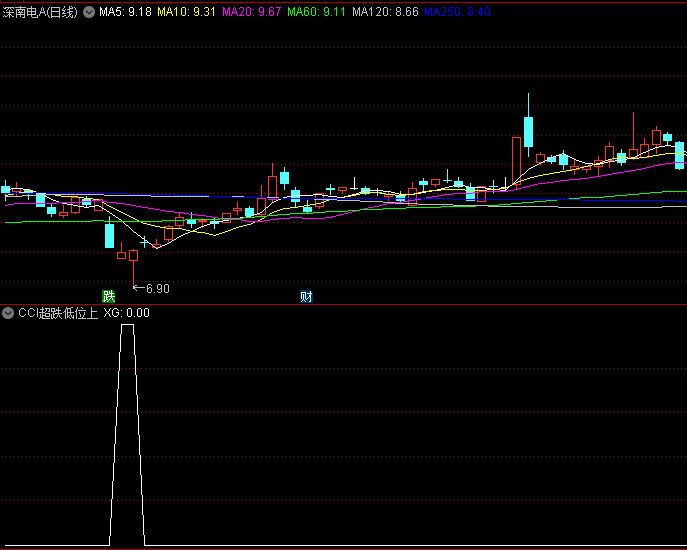Click the green 跌 marker icon
Viewport: 687px width, 550px height.
click(108, 296)
